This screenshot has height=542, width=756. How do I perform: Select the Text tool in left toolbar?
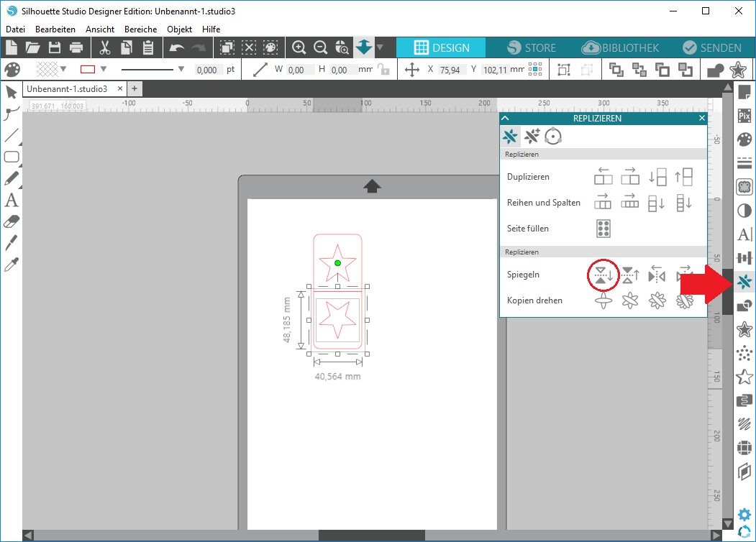click(11, 201)
